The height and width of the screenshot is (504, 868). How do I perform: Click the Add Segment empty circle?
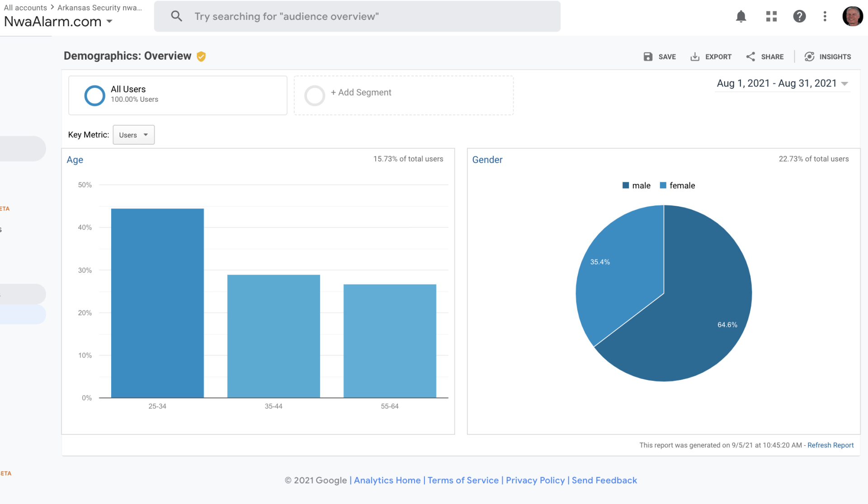pos(315,95)
